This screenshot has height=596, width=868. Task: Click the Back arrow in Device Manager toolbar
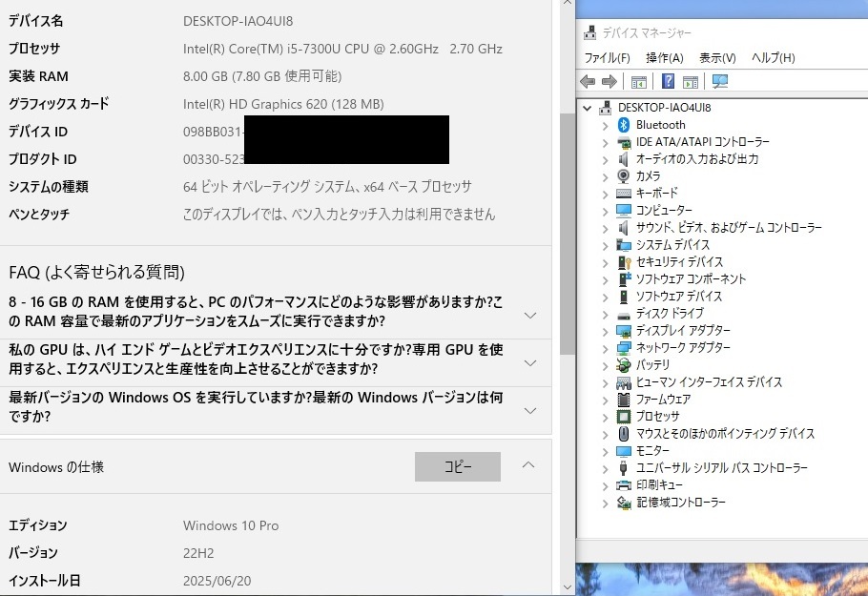(x=588, y=82)
